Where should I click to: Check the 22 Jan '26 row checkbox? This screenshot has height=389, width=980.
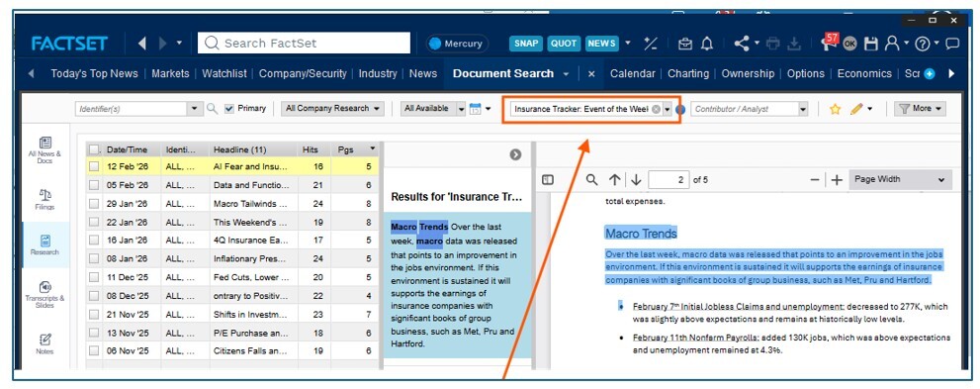[x=94, y=222]
